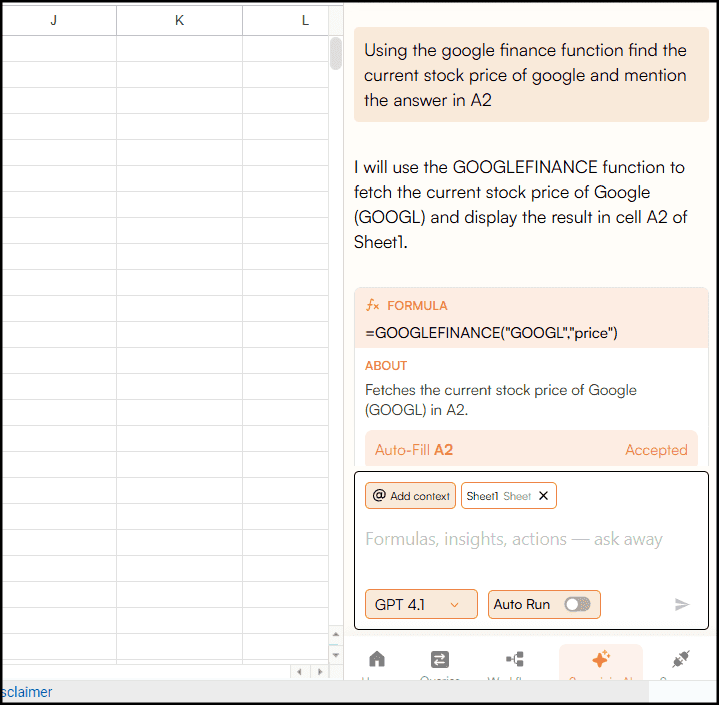Click the FORMULA header label
This screenshot has height=705, width=719.
tap(417, 305)
